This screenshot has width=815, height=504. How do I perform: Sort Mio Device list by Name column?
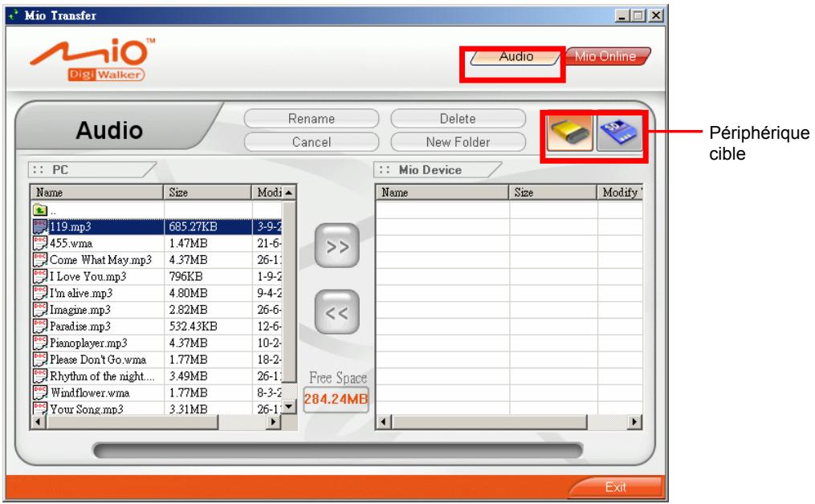pos(442,193)
